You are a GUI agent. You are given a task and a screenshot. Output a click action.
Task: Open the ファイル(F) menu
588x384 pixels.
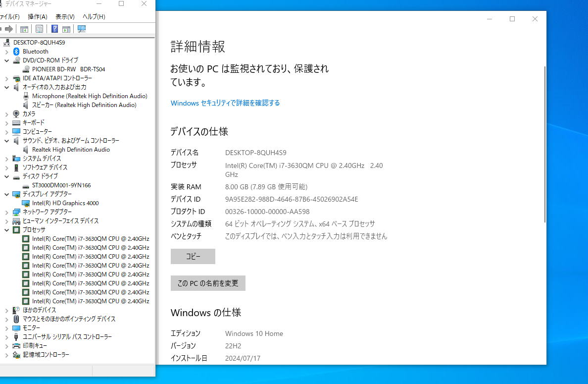coord(9,16)
